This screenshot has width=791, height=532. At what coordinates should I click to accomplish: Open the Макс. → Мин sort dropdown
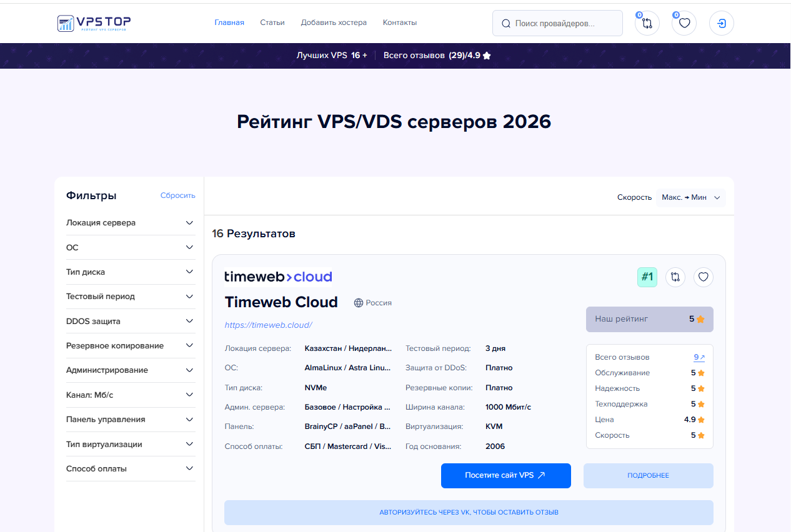point(691,197)
